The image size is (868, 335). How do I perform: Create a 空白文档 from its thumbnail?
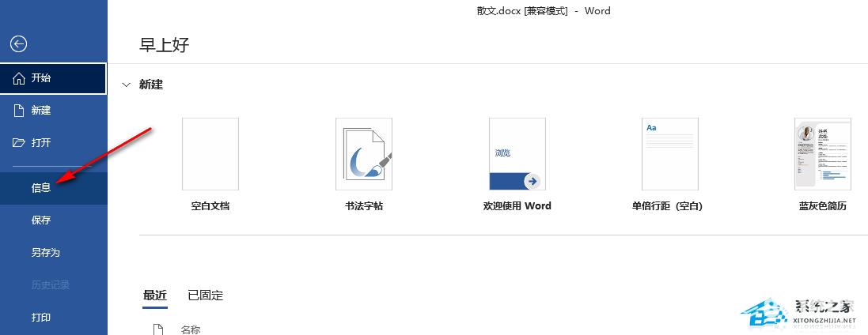(210, 154)
